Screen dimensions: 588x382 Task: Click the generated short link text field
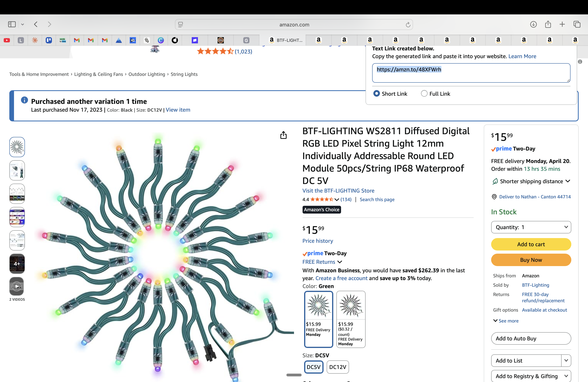pyautogui.click(x=471, y=73)
